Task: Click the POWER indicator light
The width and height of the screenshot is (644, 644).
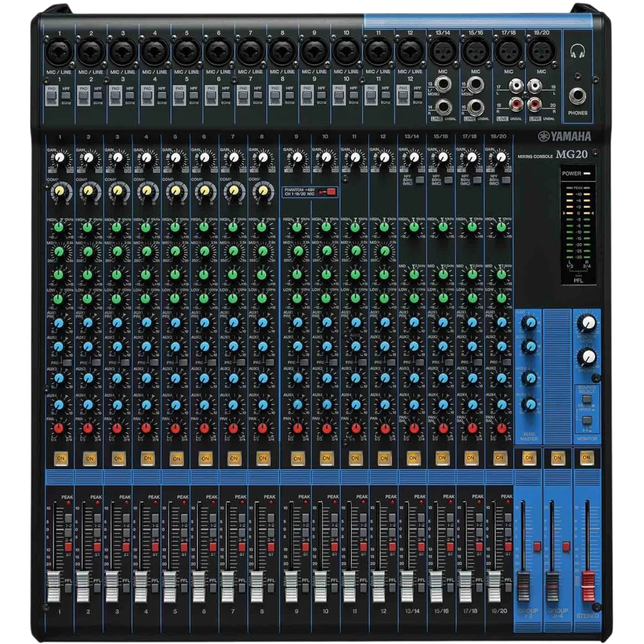Action: (587, 174)
